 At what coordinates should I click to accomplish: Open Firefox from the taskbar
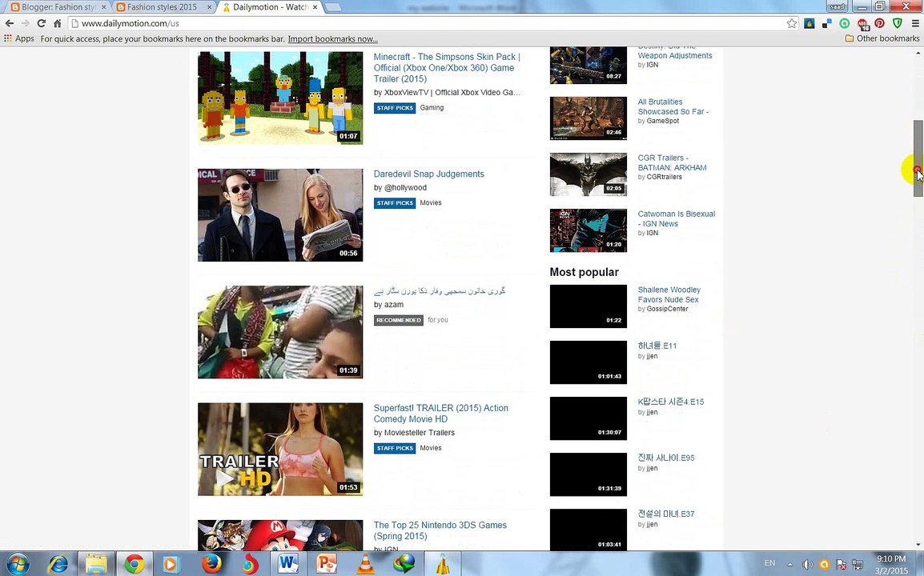click(211, 564)
